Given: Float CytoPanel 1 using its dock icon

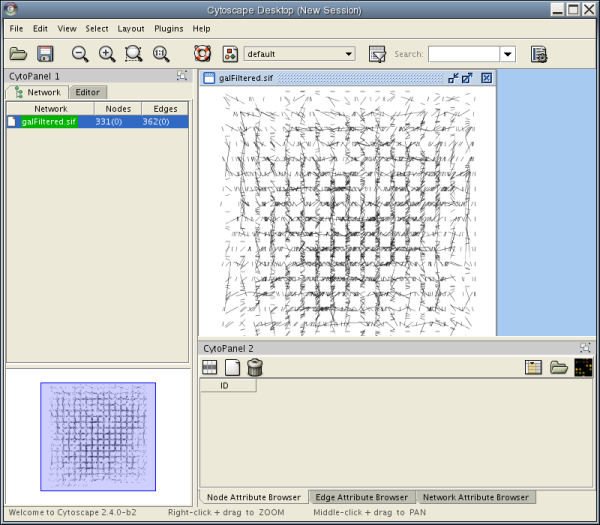Looking at the screenshot, I should (x=182, y=76).
